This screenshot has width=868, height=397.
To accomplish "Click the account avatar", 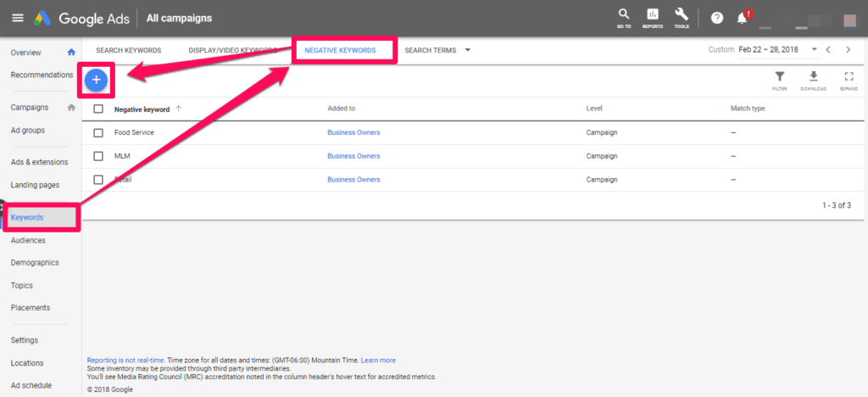I will (849, 20).
